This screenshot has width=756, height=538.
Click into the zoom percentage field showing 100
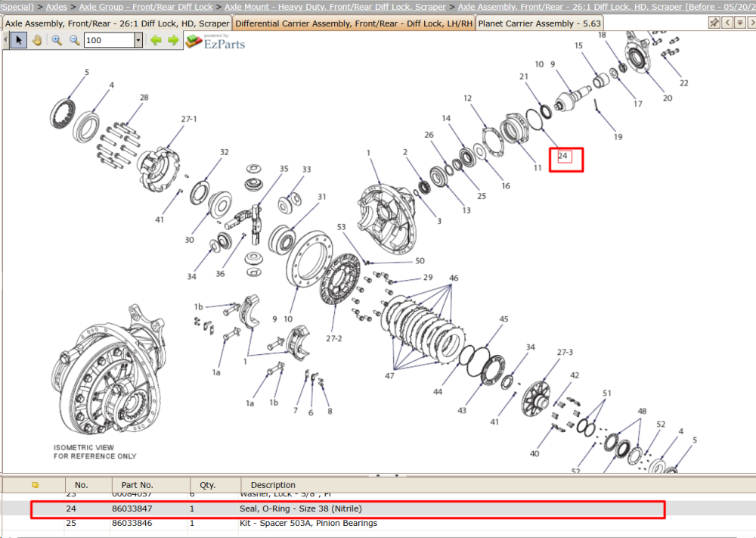point(109,40)
